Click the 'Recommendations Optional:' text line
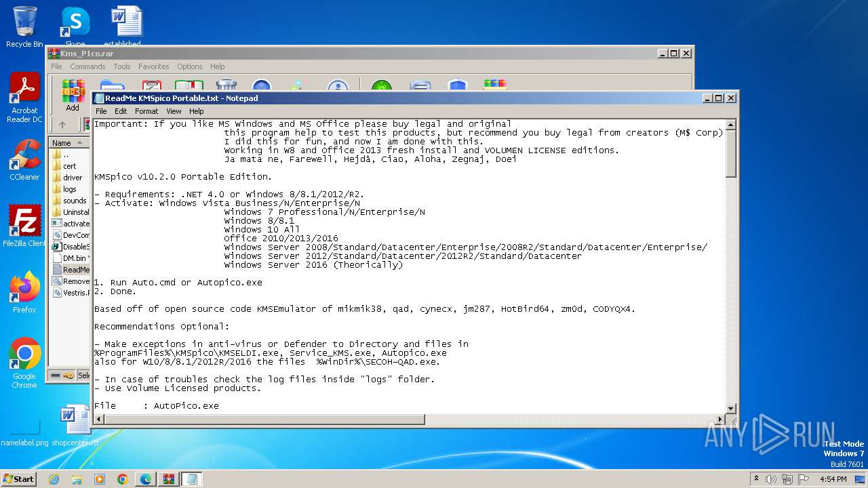Screen dimensions: 868x488 (x=161, y=327)
